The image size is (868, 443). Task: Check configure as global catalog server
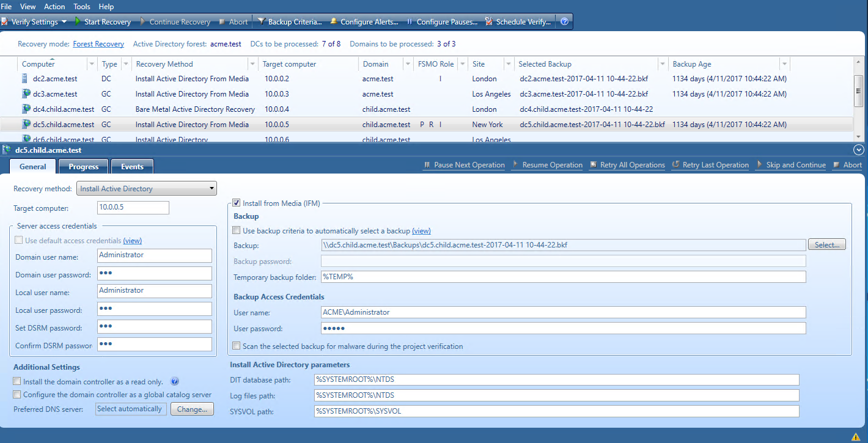tap(17, 395)
